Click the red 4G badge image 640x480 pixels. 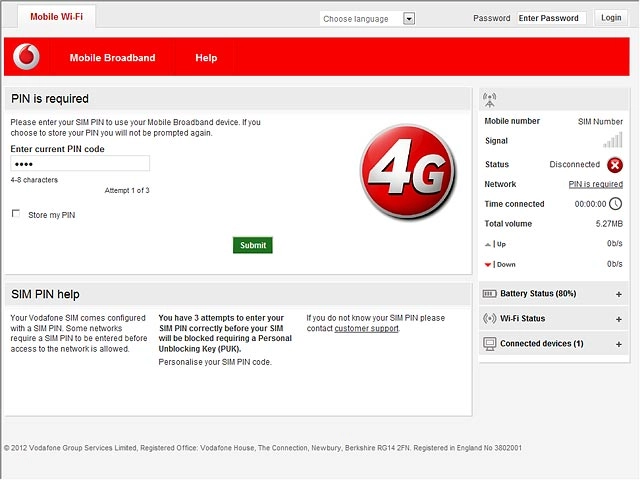tap(408, 171)
